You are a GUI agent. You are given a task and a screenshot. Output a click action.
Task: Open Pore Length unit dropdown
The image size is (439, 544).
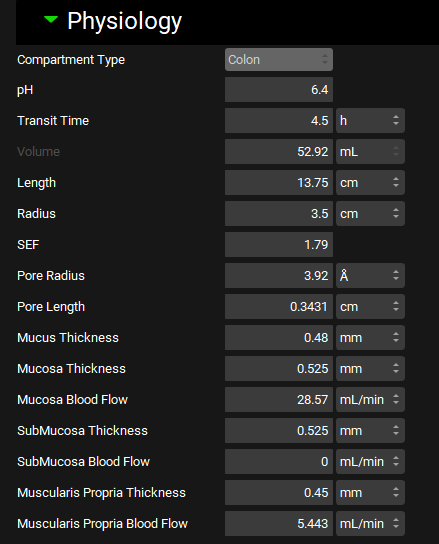click(x=370, y=306)
